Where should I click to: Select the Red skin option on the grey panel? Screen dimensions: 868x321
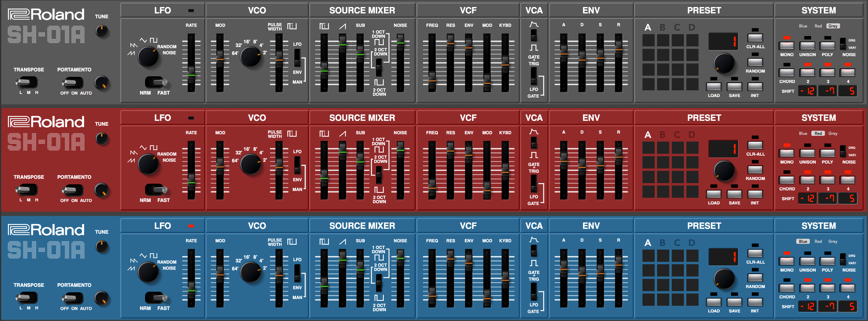[818, 26]
